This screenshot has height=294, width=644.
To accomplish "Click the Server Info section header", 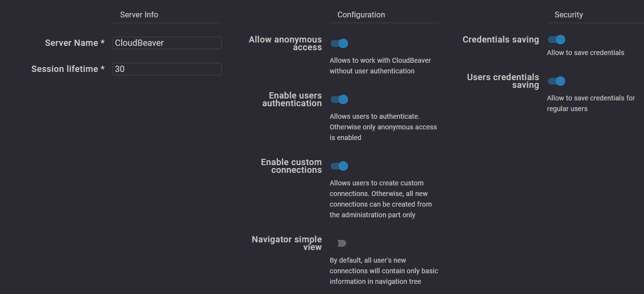I will pyautogui.click(x=139, y=14).
